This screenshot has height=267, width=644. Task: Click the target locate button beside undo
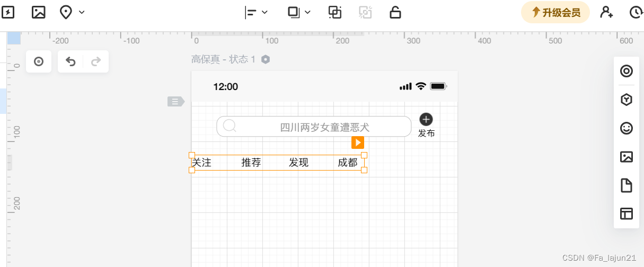[39, 61]
